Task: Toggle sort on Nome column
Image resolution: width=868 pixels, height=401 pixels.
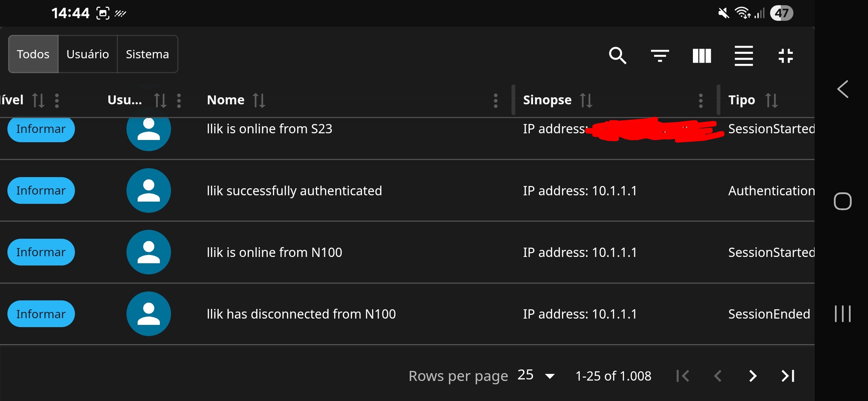Action: point(259,100)
